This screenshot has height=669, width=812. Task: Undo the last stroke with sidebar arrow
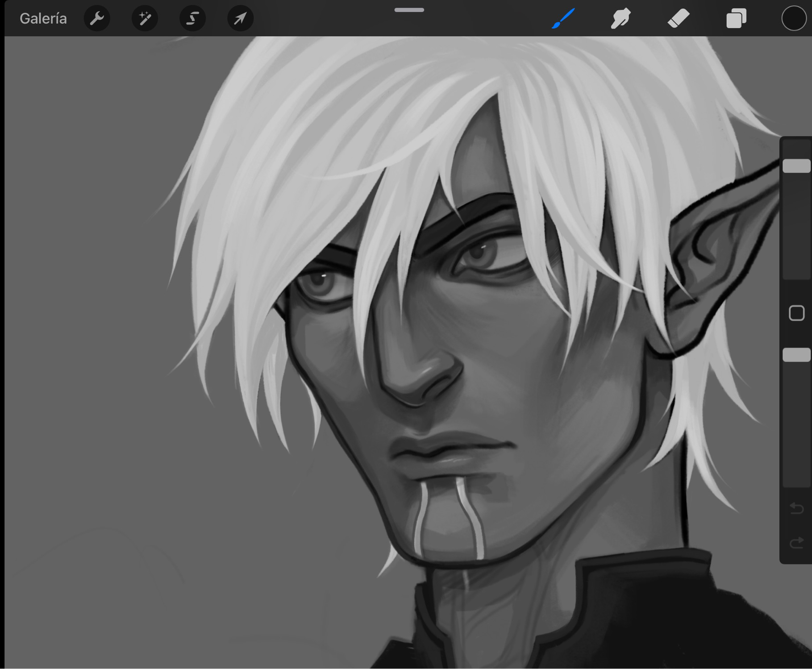click(x=797, y=508)
